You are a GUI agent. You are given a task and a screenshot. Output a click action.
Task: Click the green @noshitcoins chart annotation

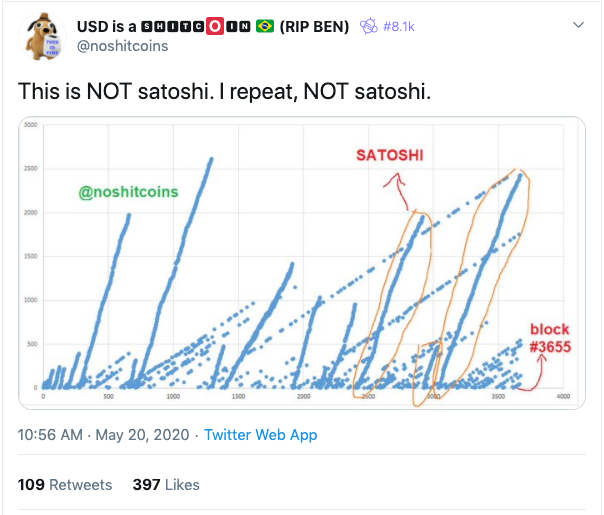click(128, 192)
